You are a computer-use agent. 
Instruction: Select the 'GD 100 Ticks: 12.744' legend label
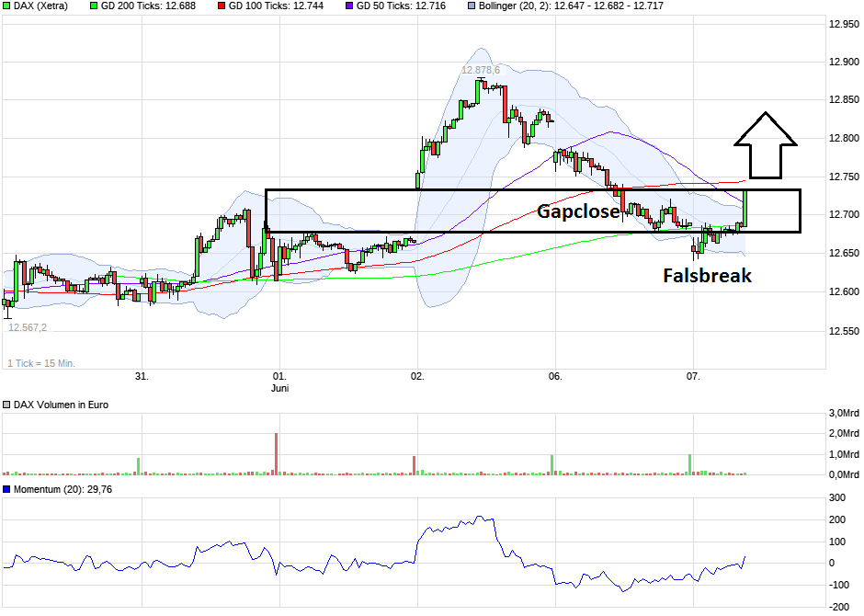coord(276,6)
